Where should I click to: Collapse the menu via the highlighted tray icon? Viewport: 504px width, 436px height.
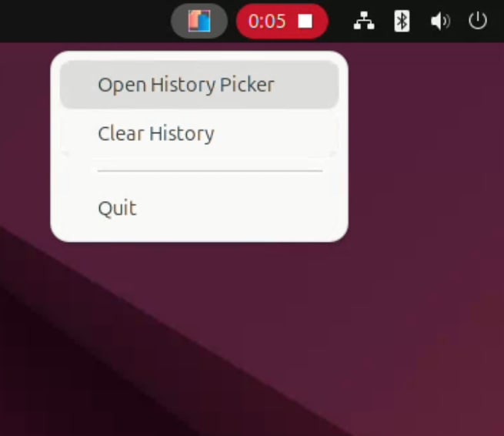coord(199,22)
